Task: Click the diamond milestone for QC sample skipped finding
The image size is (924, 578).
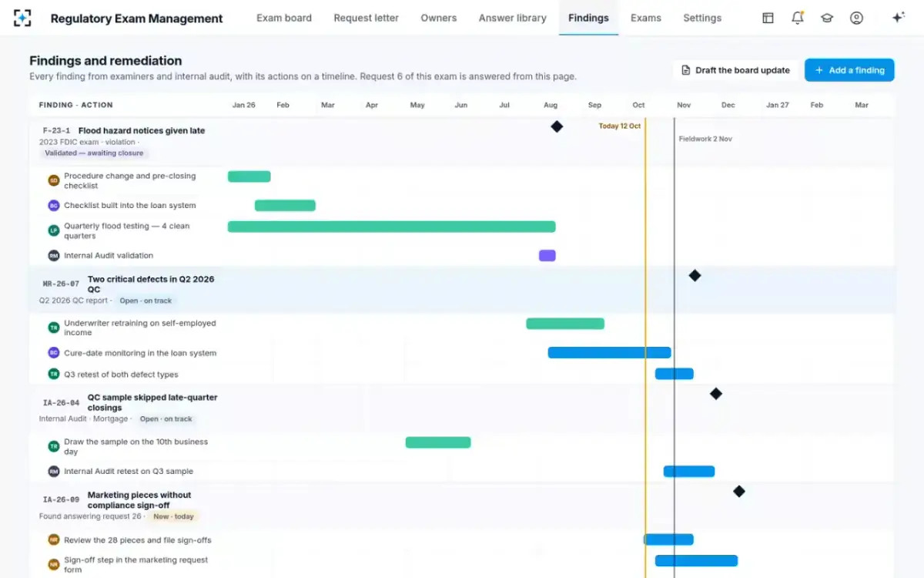Action: (716, 394)
